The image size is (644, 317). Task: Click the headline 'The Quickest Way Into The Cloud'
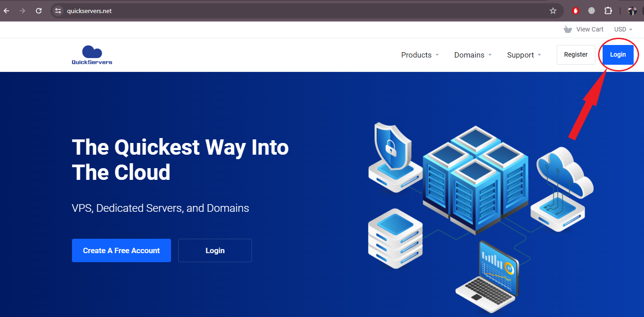[x=180, y=160]
